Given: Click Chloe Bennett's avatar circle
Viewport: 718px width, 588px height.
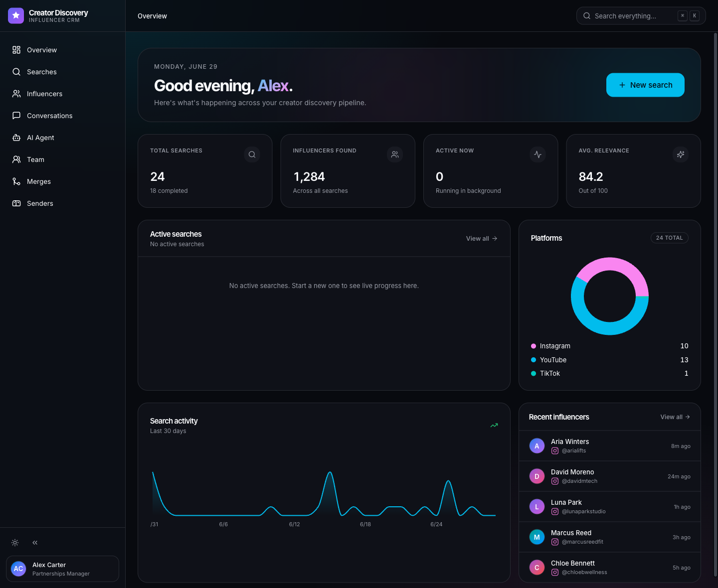Looking at the screenshot, I should click(x=537, y=568).
